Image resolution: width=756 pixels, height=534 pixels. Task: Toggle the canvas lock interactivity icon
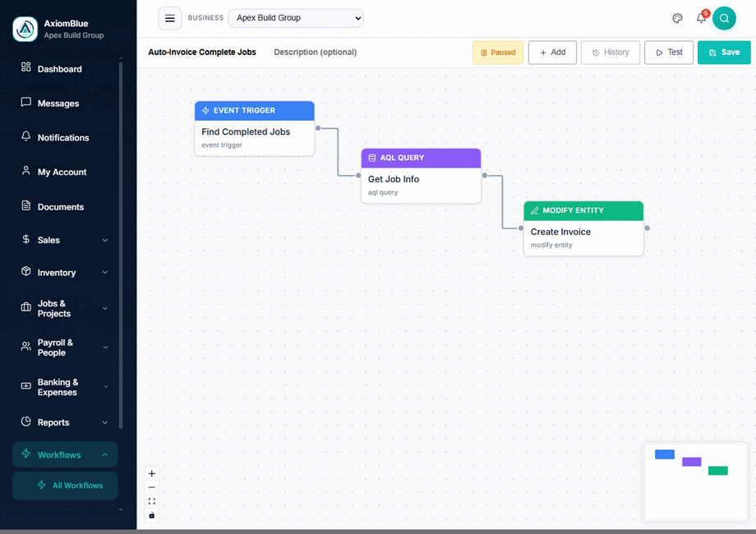pyautogui.click(x=151, y=515)
